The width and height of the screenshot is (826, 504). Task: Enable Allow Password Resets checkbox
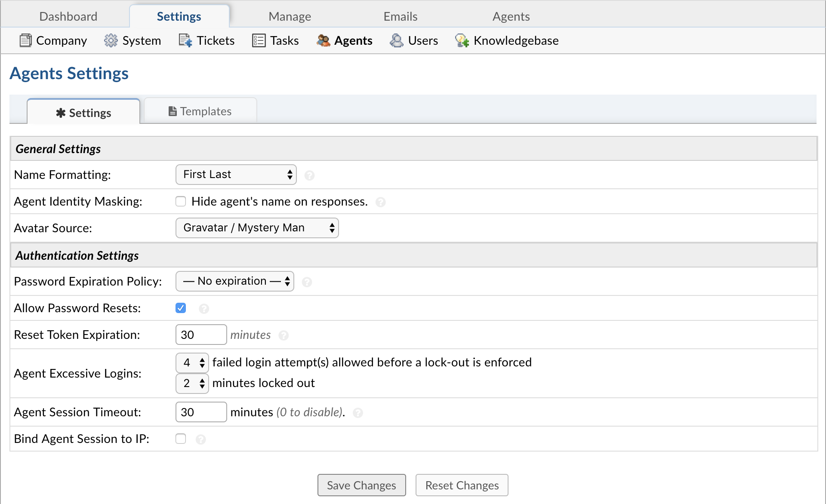click(181, 308)
